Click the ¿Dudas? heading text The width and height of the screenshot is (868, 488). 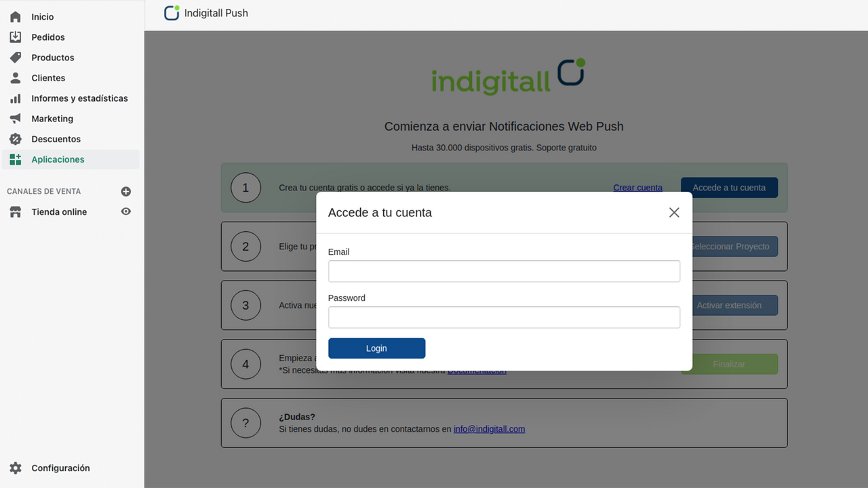[297, 417]
